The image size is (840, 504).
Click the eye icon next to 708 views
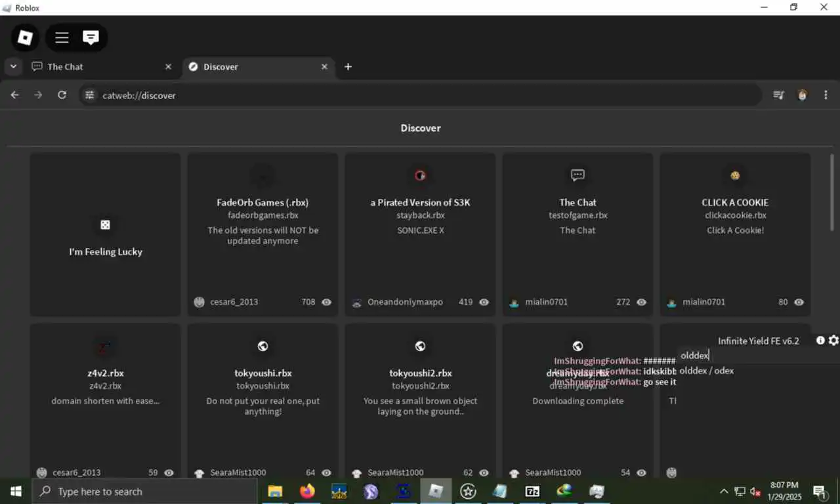(327, 303)
